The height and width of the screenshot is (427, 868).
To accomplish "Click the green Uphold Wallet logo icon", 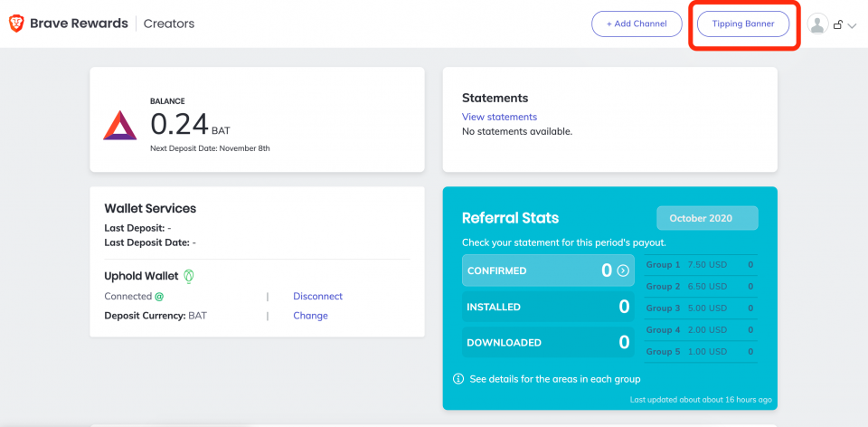I will [189, 276].
